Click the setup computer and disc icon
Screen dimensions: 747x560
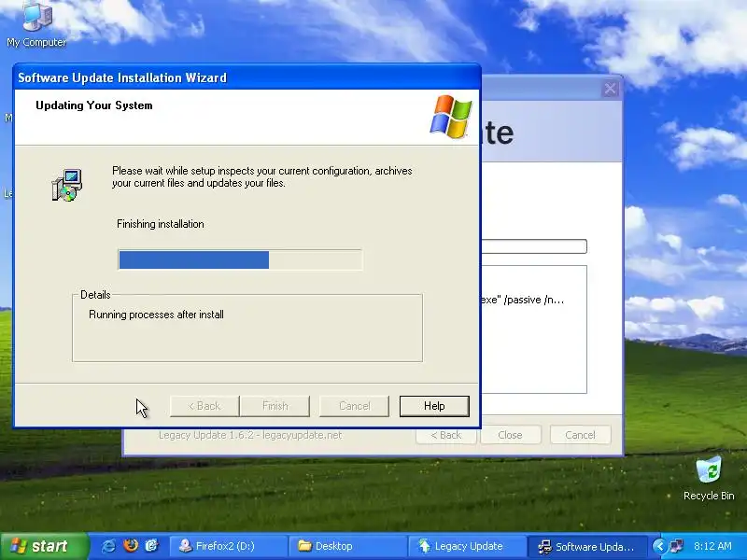[66, 185]
